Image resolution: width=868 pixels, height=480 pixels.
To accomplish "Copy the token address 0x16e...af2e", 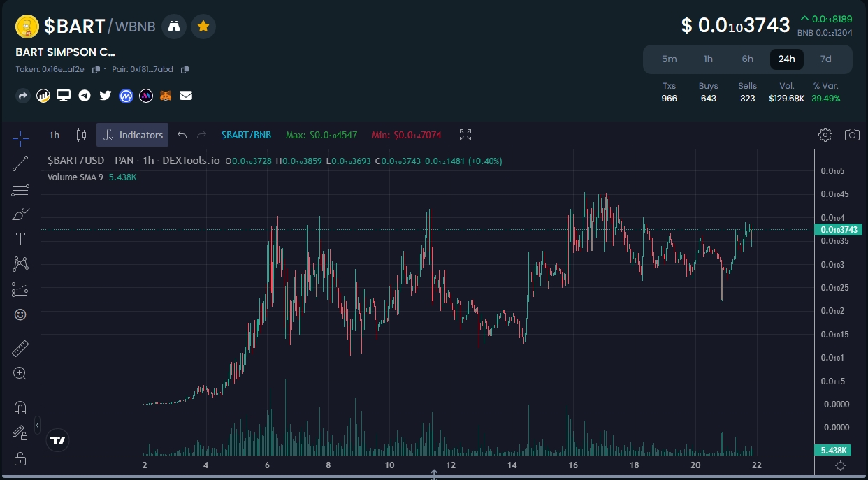I will [x=96, y=69].
